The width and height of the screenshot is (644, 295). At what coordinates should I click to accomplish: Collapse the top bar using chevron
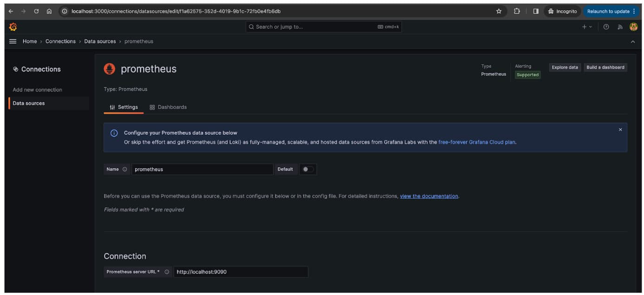click(632, 42)
